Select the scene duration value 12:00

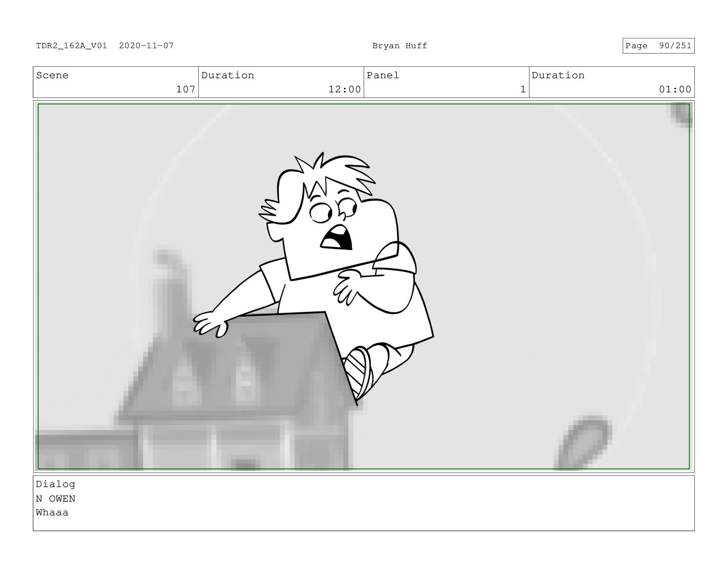coord(345,89)
